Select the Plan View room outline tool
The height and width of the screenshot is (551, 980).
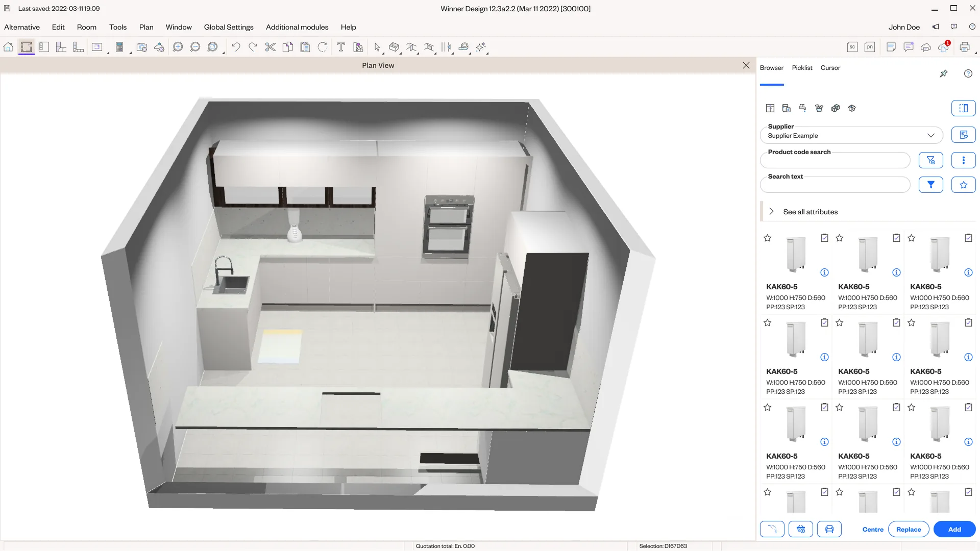tap(27, 47)
